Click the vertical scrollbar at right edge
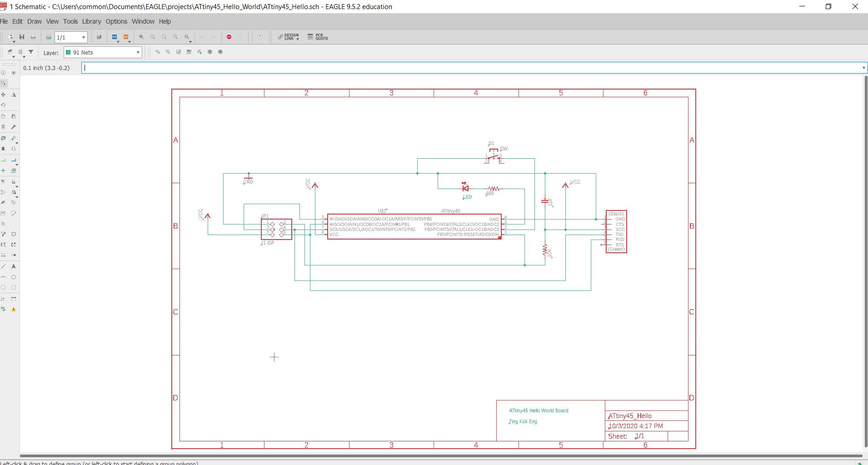Viewport: 868px width, 465px height. pyautogui.click(x=865, y=261)
